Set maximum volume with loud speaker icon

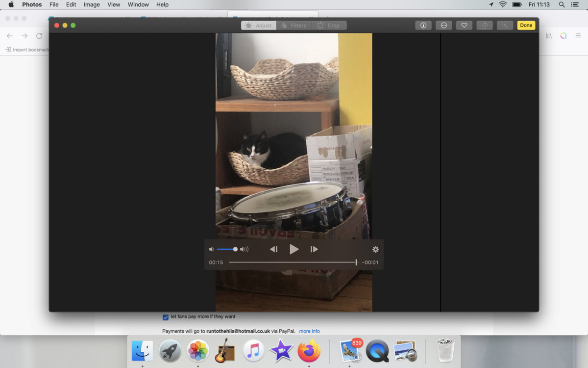(244, 249)
